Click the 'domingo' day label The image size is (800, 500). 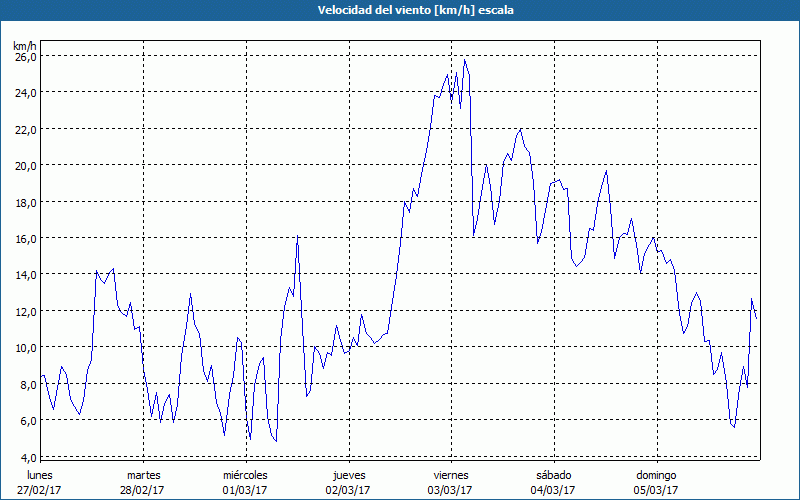(656, 475)
